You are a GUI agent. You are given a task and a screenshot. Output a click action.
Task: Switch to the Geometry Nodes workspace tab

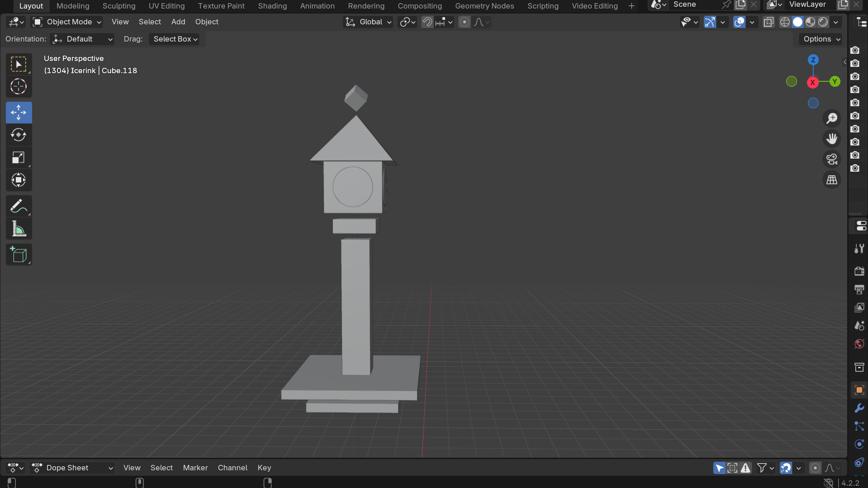click(x=484, y=6)
